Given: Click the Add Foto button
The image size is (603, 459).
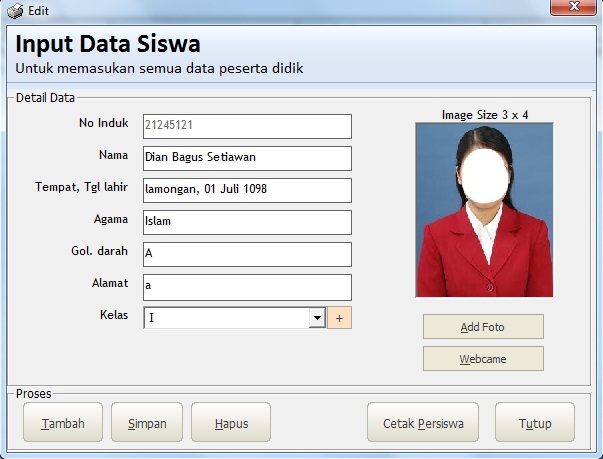Looking at the screenshot, I should pyautogui.click(x=483, y=327).
